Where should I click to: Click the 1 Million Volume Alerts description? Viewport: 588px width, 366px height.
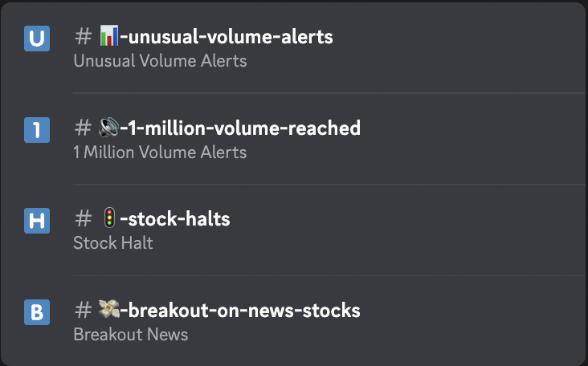[x=160, y=152]
